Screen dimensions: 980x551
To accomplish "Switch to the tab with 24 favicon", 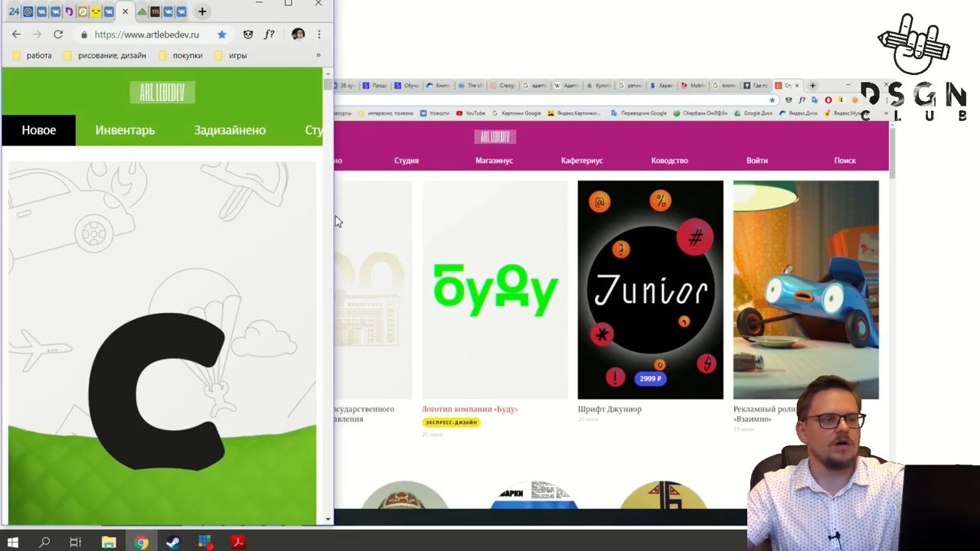I will [x=14, y=11].
